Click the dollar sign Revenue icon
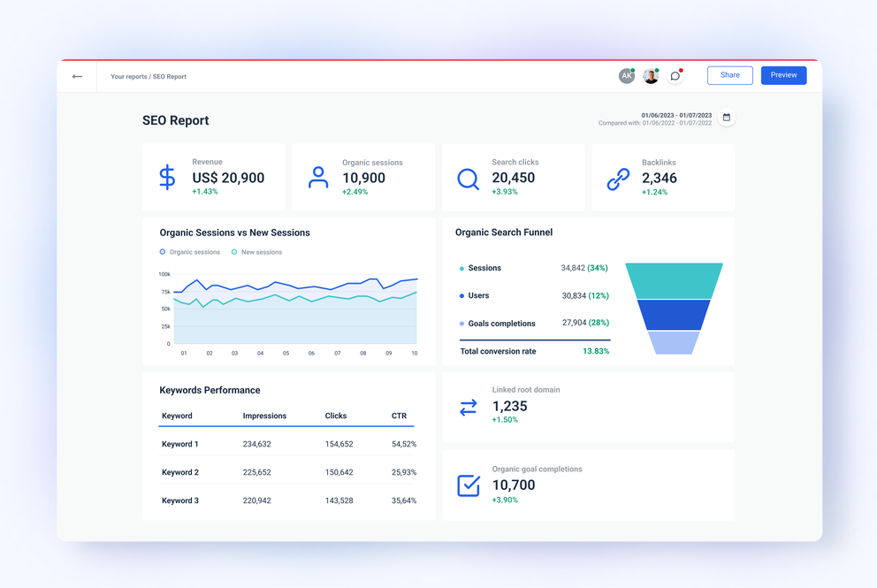This screenshot has height=588, width=877. tap(167, 178)
